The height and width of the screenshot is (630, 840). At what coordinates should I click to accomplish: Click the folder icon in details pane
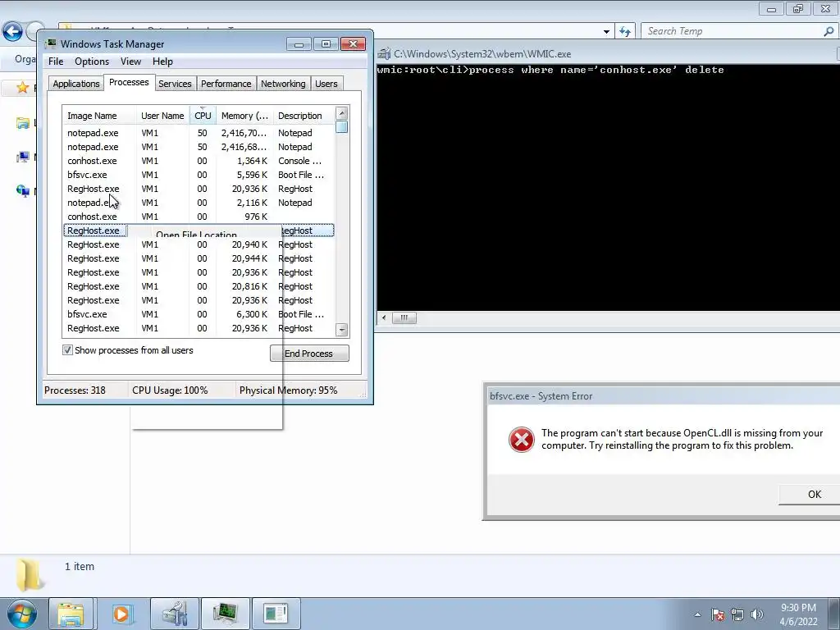click(x=29, y=574)
